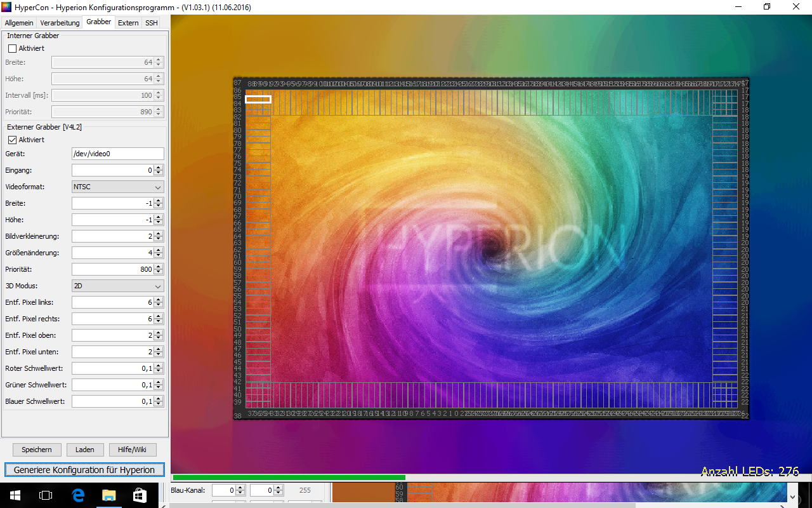Enable the Interner Grabber Aktiviert checkbox

(x=12, y=48)
